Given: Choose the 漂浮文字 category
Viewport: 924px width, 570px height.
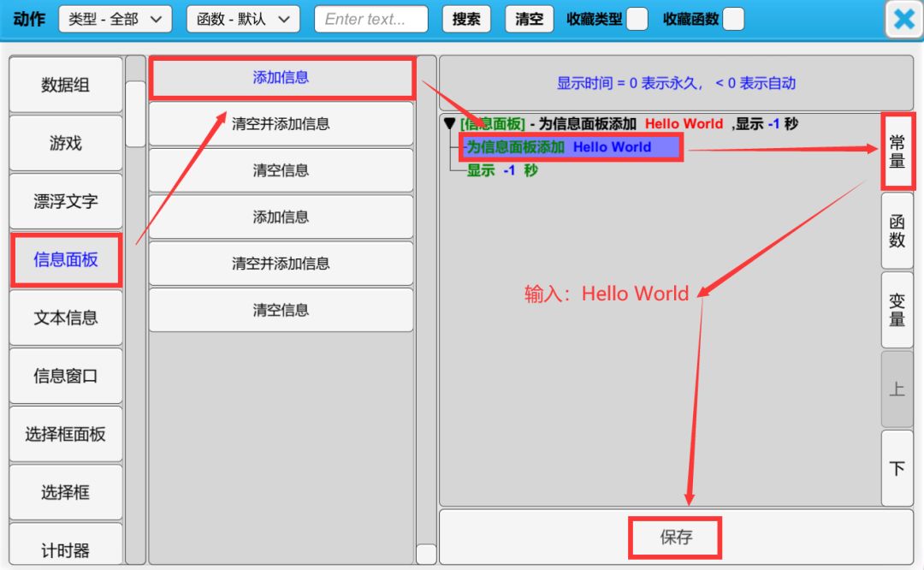Looking at the screenshot, I should click(x=66, y=201).
